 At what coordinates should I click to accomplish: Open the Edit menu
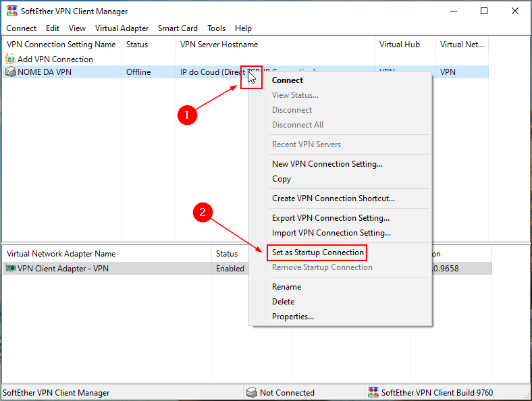click(53, 28)
